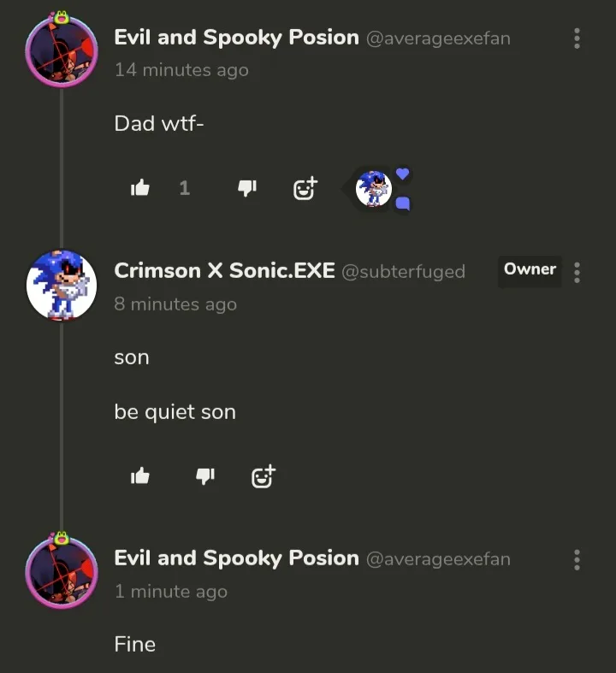Viewport: 616px width, 673px height.
Task: Dislike the "Dad wtf-" comment
Action: pos(247,188)
